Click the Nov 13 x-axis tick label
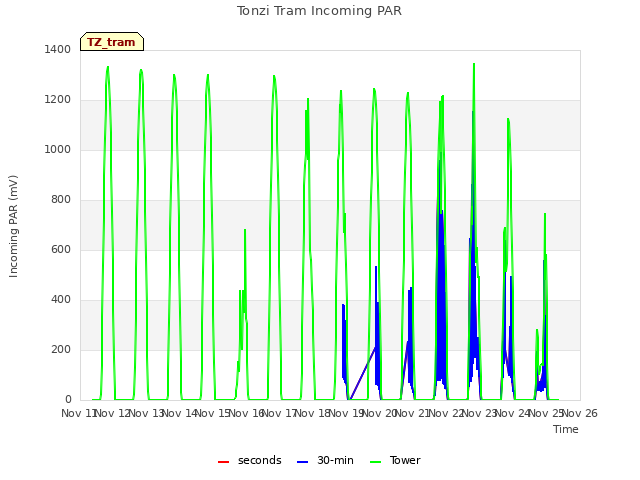Image resolution: width=640 pixels, height=480 pixels. [147, 413]
